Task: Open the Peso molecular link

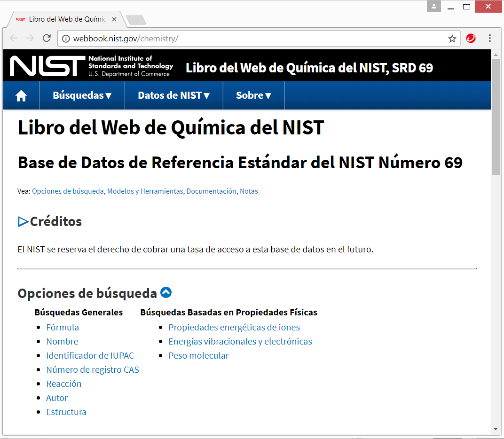Action: coord(198,356)
